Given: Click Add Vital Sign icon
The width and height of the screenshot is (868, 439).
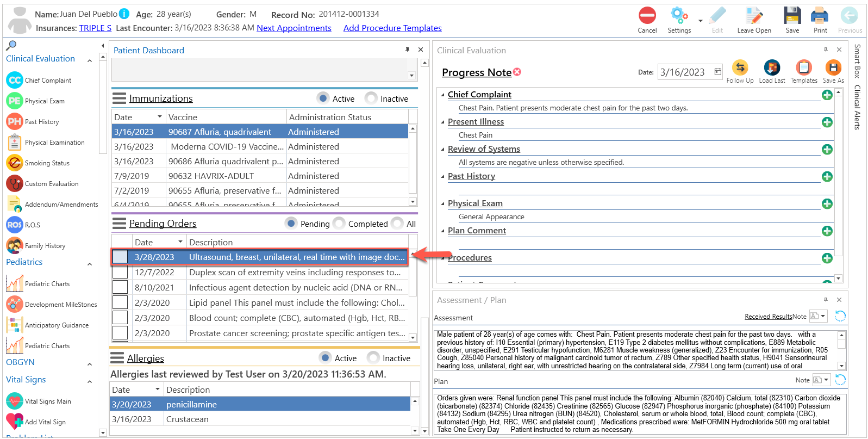Looking at the screenshot, I should (15, 422).
